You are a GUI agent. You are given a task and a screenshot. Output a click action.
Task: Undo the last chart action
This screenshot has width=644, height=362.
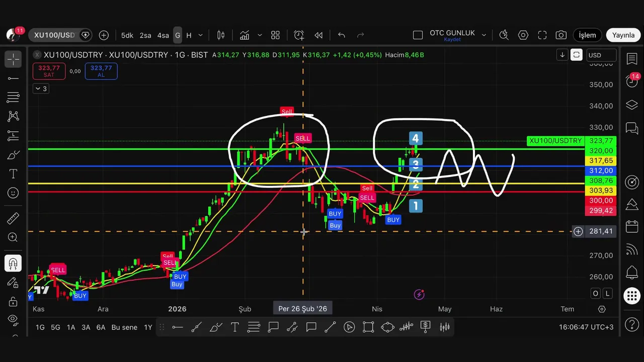click(x=342, y=35)
